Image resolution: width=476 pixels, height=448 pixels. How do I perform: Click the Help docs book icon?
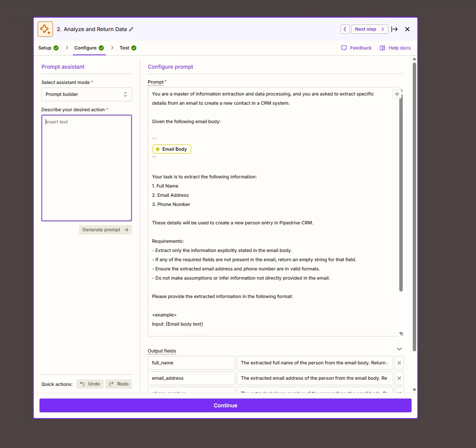click(x=382, y=48)
